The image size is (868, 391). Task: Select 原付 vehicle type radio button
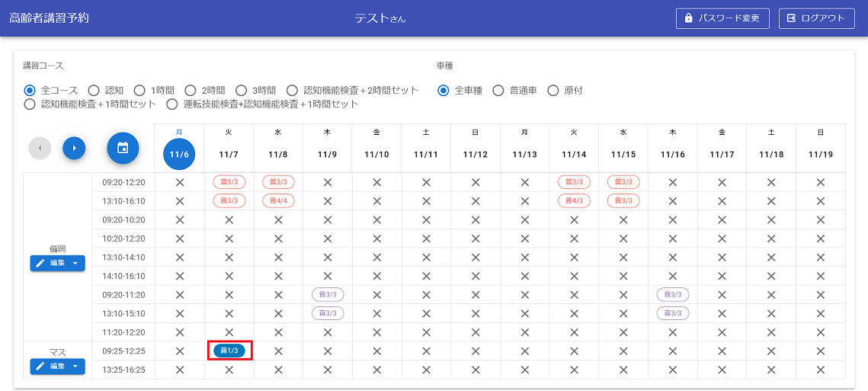553,90
